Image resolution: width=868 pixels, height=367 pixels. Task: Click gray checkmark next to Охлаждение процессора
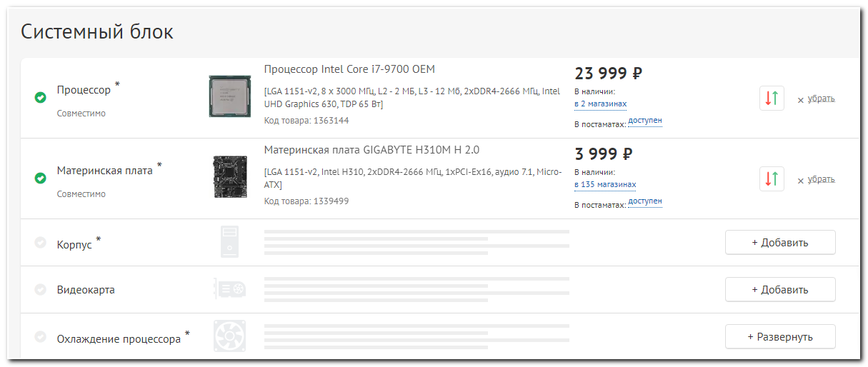(41, 336)
